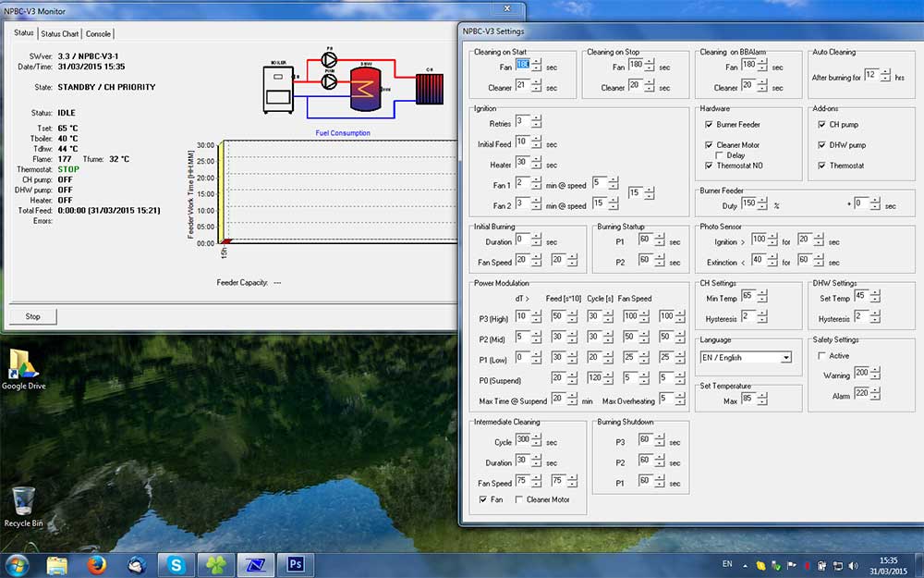Open the EN language selector on the taskbar

click(725, 565)
